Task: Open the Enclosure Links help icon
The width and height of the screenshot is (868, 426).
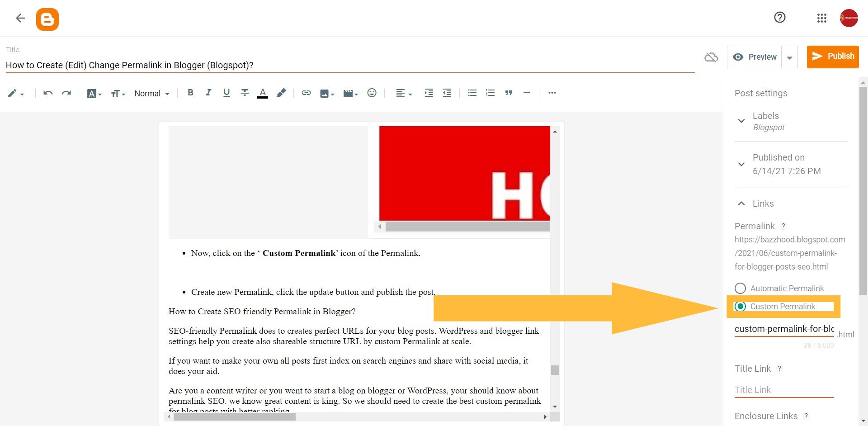Action: tap(806, 416)
